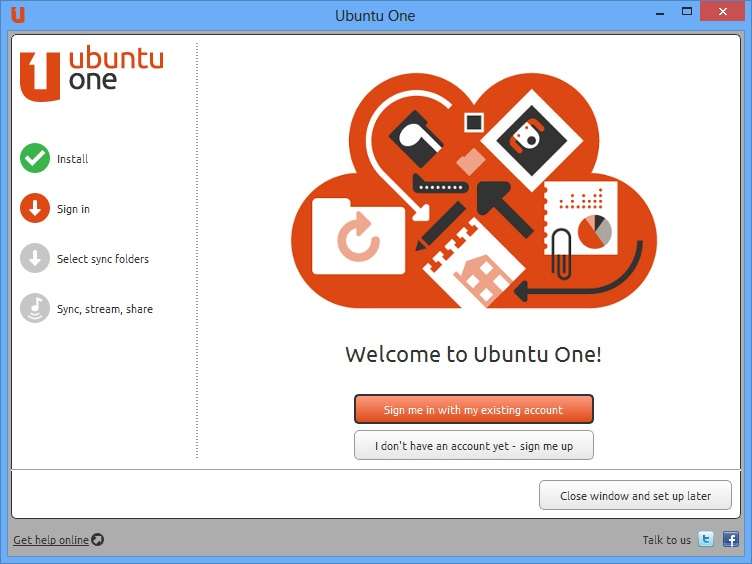Image resolution: width=752 pixels, height=564 pixels.
Task: Click the Sync, stream, share label
Action: point(105,309)
